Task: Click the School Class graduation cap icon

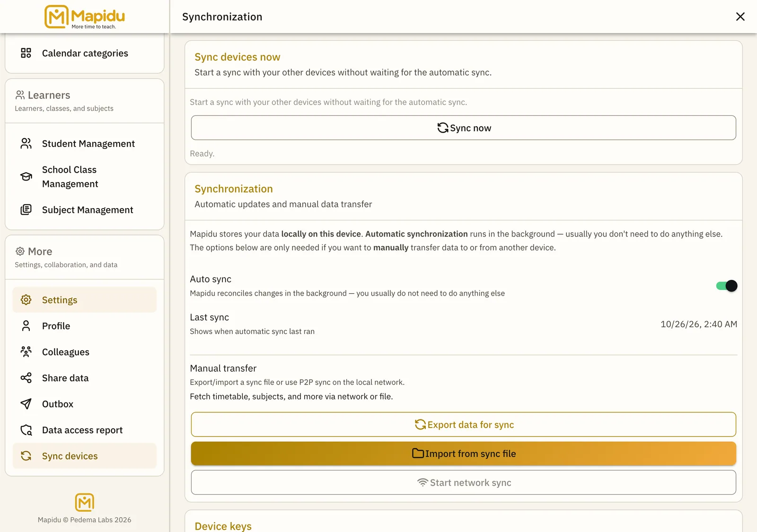Action: (x=26, y=176)
